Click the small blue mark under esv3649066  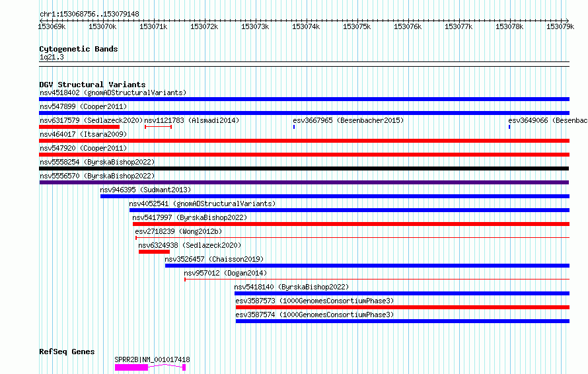click(x=509, y=127)
